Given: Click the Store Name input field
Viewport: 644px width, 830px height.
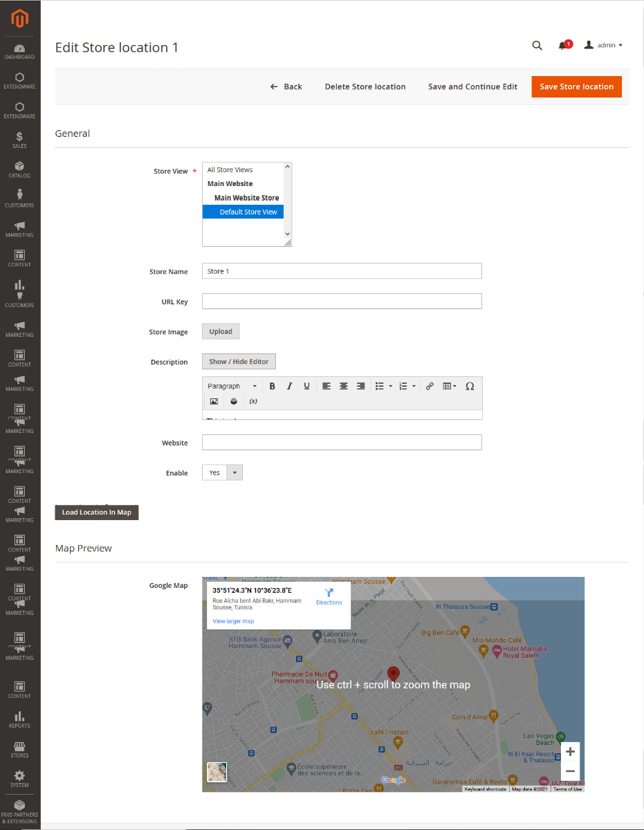Looking at the screenshot, I should tap(342, 271).
